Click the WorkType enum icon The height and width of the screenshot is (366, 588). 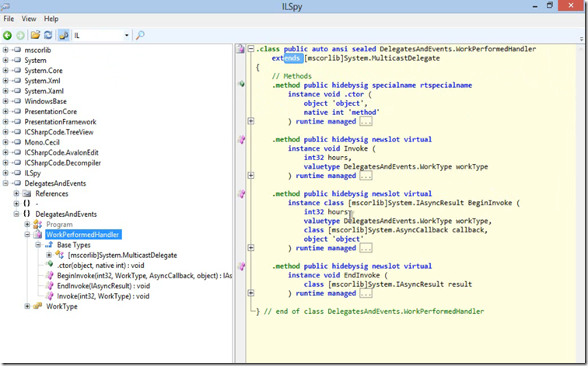point(37,306)
